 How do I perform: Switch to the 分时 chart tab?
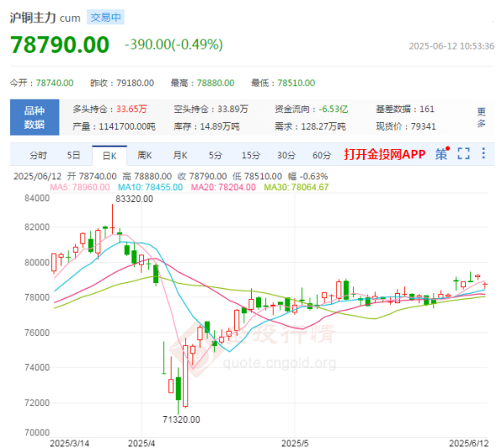[x=38, y=155]
